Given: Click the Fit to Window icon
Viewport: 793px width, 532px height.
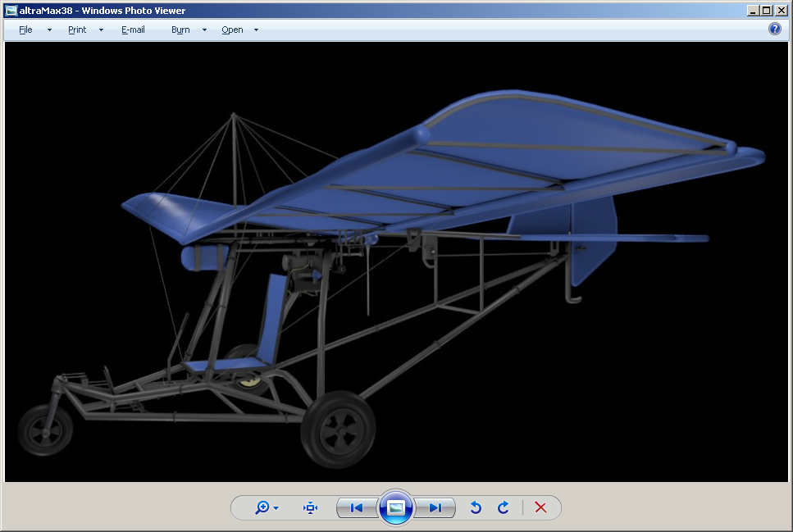Looking at the screenshot, I should (310, 507).
